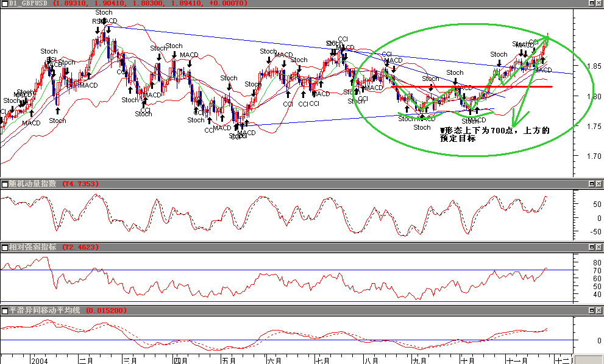Close the 随机动量指数 indicator panel
Viewport: 604px width, 364px height.
click(x=599, y=184)
